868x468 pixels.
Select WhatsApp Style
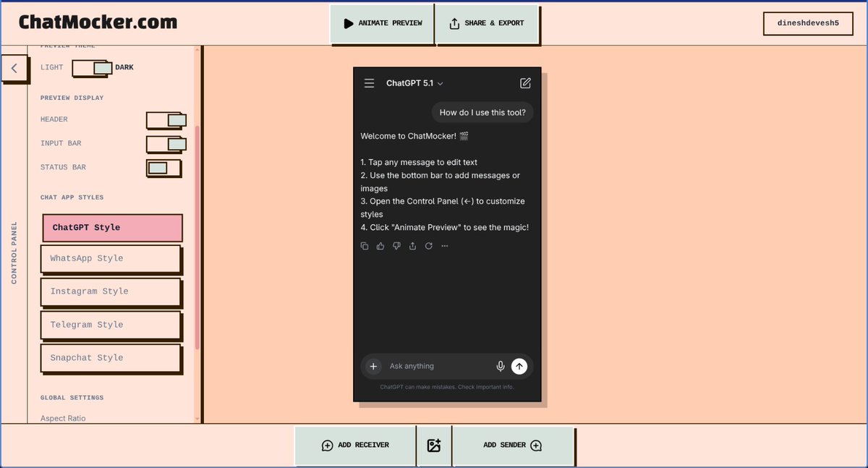110,259
